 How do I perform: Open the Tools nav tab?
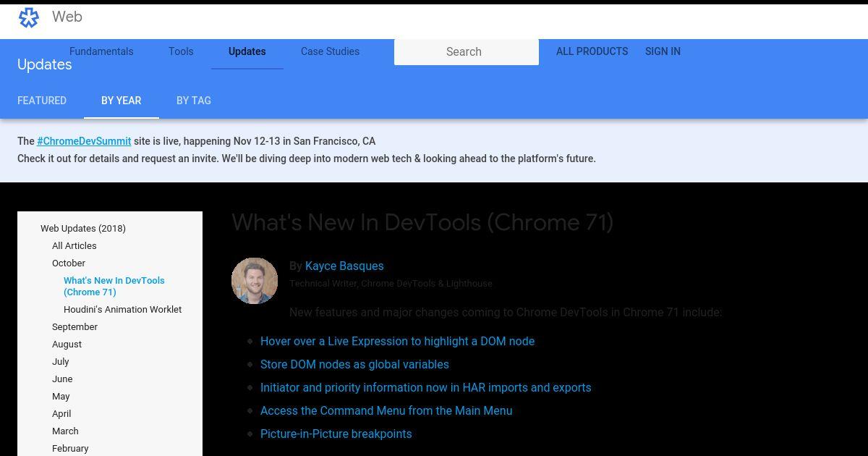181,51
